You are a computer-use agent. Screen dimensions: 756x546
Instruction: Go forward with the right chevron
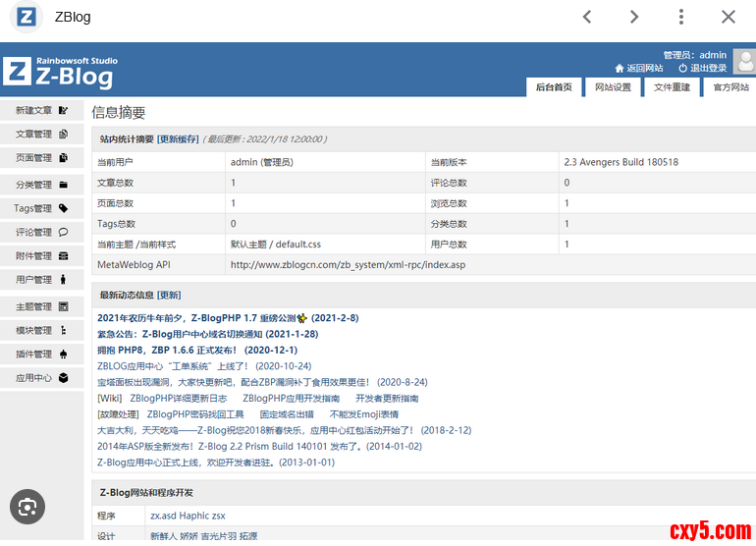634,17
